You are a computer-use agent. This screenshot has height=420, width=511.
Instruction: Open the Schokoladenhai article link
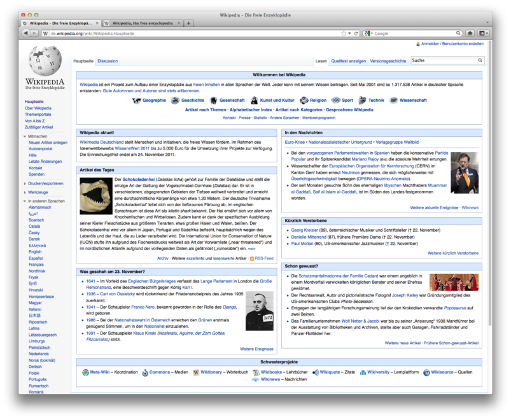[139, 179]
